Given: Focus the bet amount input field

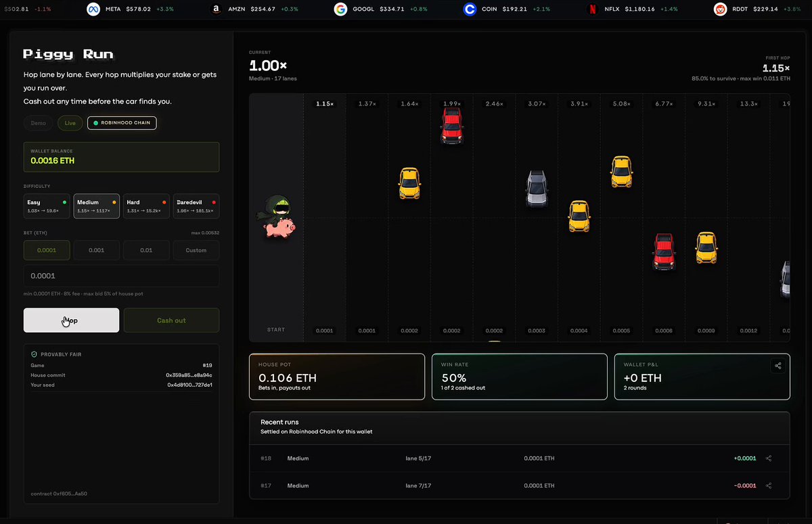Looking at the screenshot, I should [x=121, y=276].
